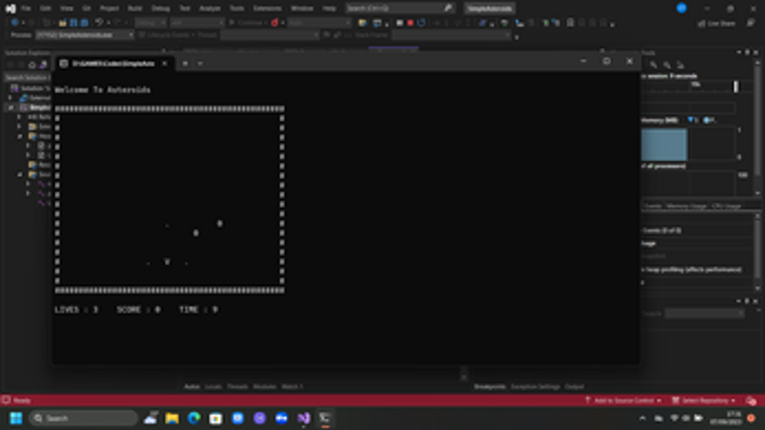Switch to the Threads tab
Viewport: 765px width, 430px height.
pyautogui.click(x=237, y=387)
